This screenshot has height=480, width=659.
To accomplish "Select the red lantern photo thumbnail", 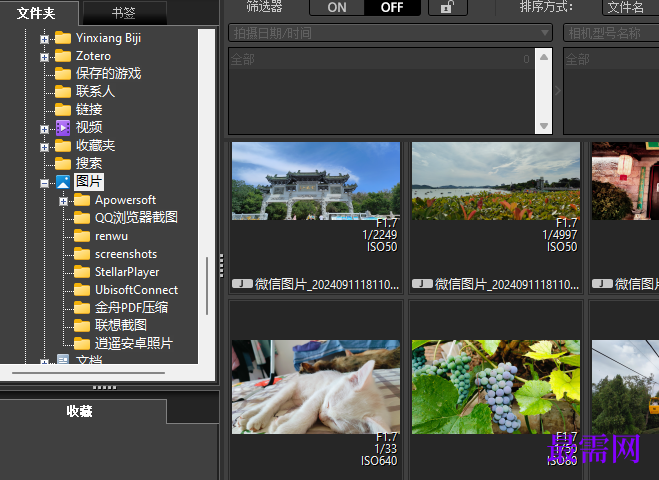I will [x=625, y=181].
